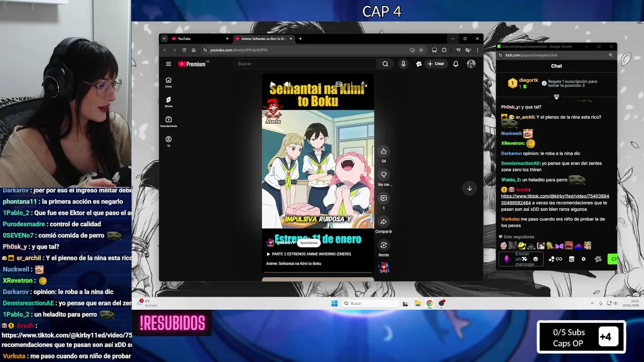The image size is (644, 362).
Task: Go to next Short with down arrow
Action: [469, 188]
